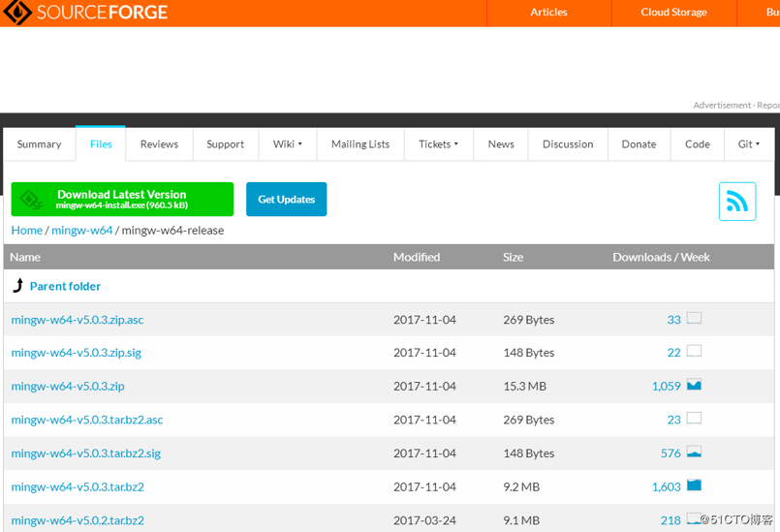Open the Support tab

point(226,143)
